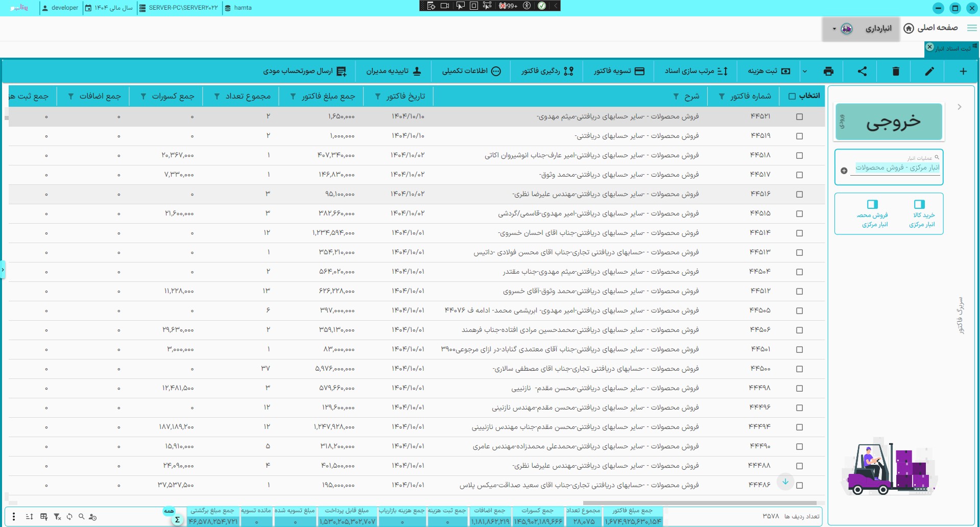Click the plus icon to add new invoice

click(x=963, y=71)
